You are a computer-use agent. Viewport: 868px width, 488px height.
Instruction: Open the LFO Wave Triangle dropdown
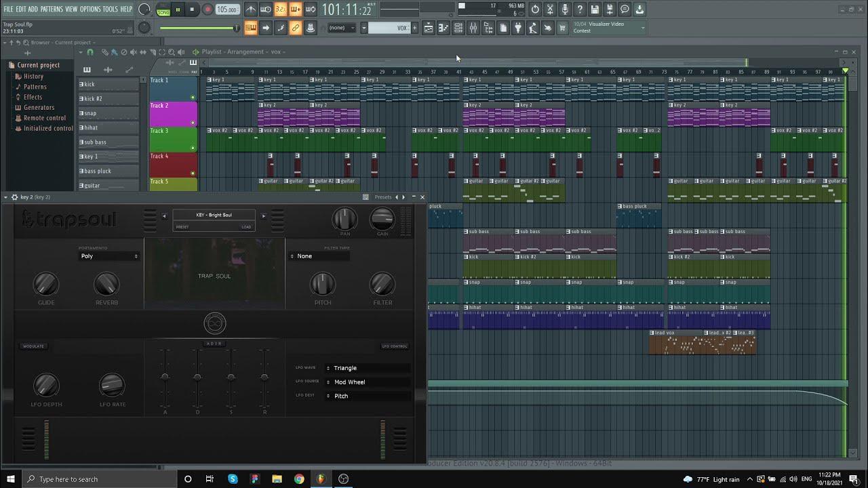tap(367, 368)
